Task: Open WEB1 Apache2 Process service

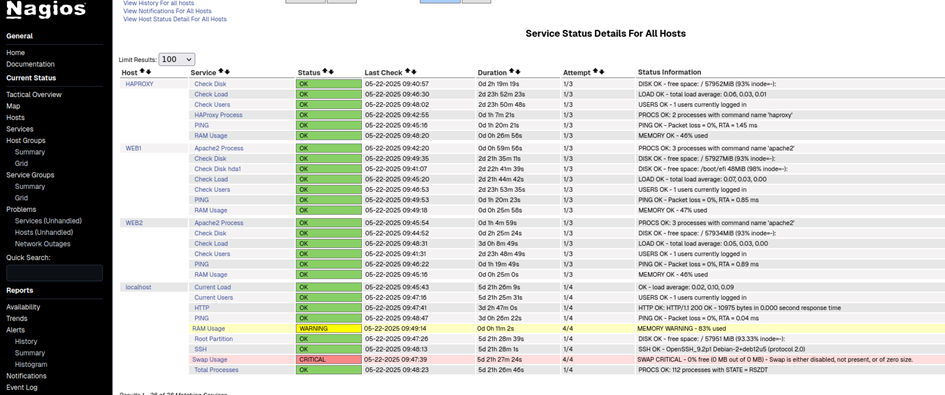Action: [219, 148]
